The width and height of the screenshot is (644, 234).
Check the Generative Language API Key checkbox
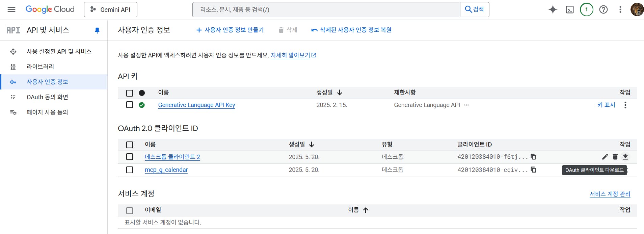[x=130, y=105]
